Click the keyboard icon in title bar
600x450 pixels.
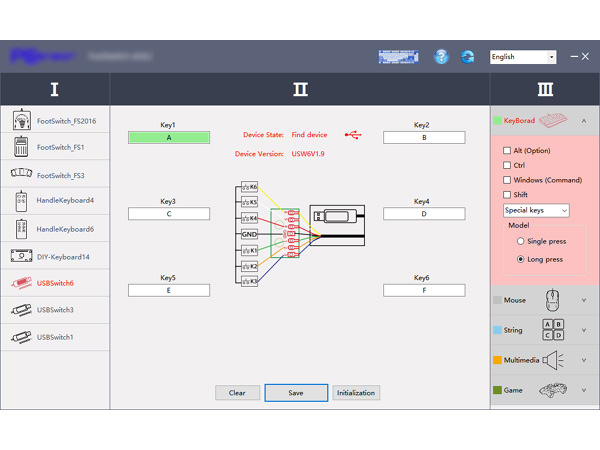[398, 57]
